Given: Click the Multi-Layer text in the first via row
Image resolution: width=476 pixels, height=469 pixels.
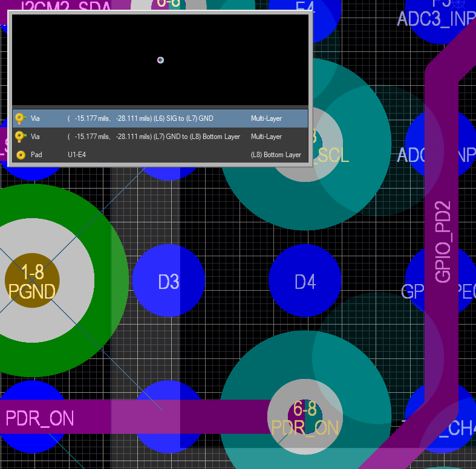Looking at the screenshot, I should pyautogui.click(x=266, y=118).
